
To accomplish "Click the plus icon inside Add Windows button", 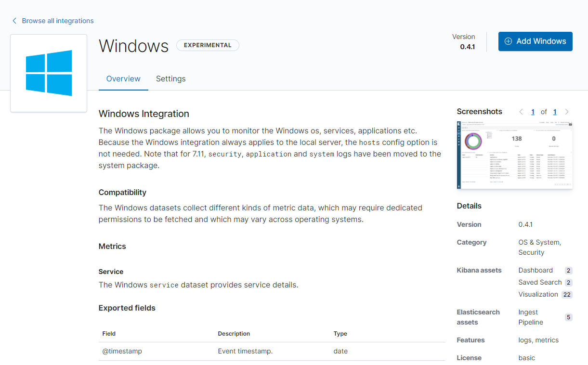I will (509, 41).
